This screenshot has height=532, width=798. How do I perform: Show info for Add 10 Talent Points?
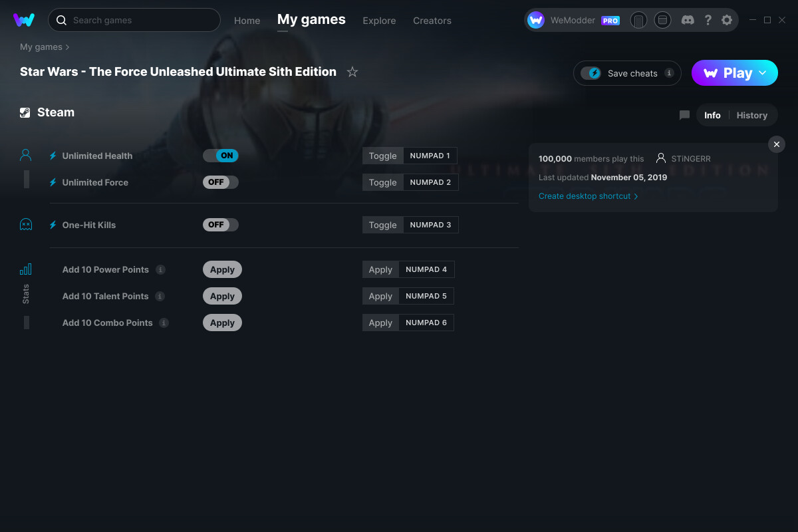(x=160, y=296)
